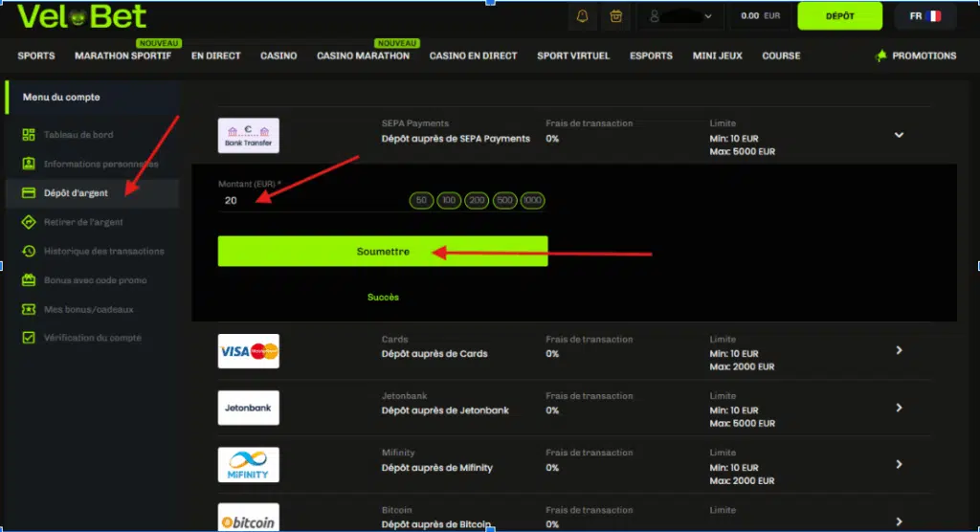Choose the 50 EUR preset amount
Viewport: 980px width, 532px height.
pos(421,200)
